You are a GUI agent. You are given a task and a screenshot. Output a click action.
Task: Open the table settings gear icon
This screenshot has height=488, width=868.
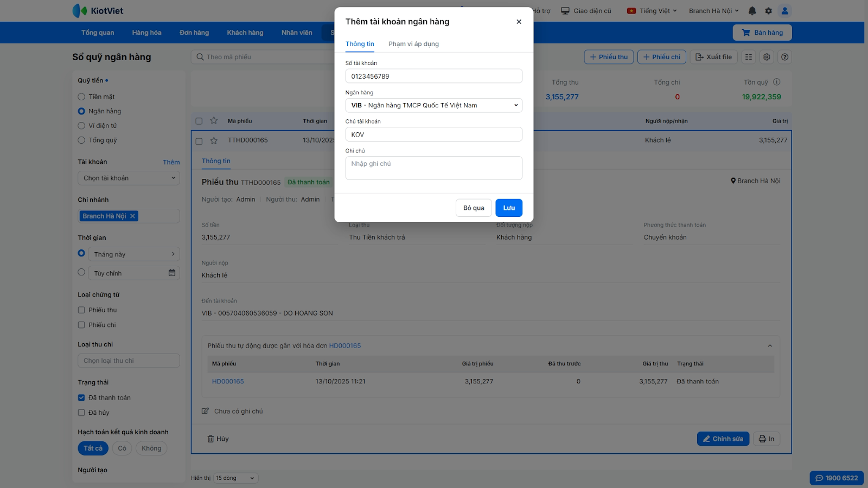click(767, 57)
